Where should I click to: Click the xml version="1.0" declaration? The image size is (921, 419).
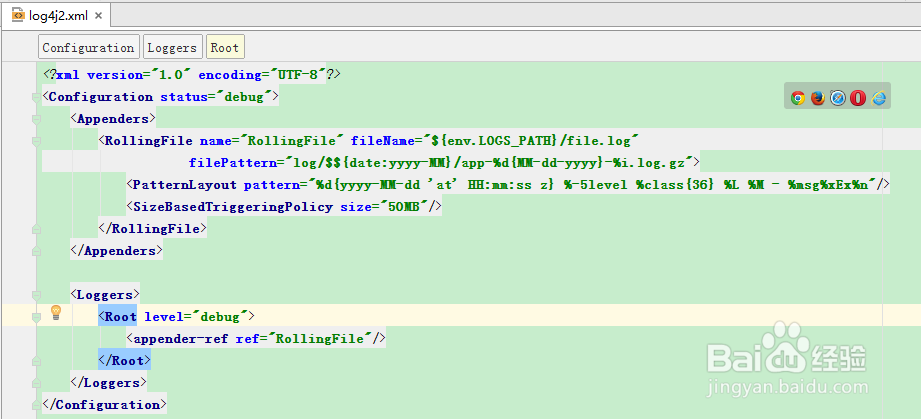(123, 75)
